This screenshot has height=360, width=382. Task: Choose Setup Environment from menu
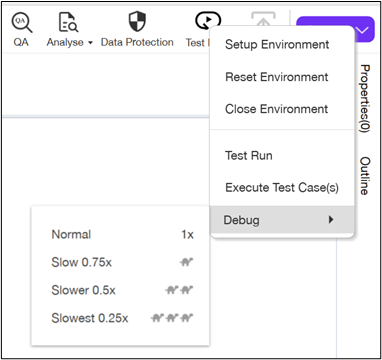[277, 45]
